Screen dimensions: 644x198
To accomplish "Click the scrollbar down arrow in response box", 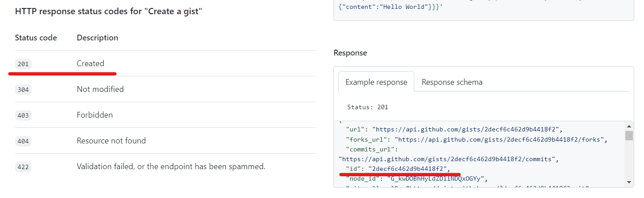I will click(x=629, y=182).
